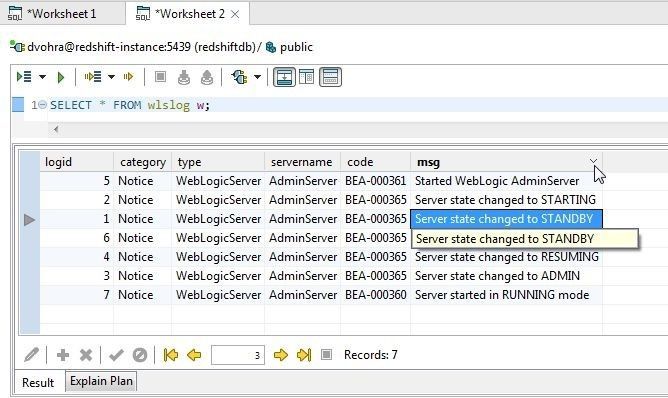Select the cell 'Server state changed to ADMIN'
This screenshot has height=398, width=668.
point(507,276)
